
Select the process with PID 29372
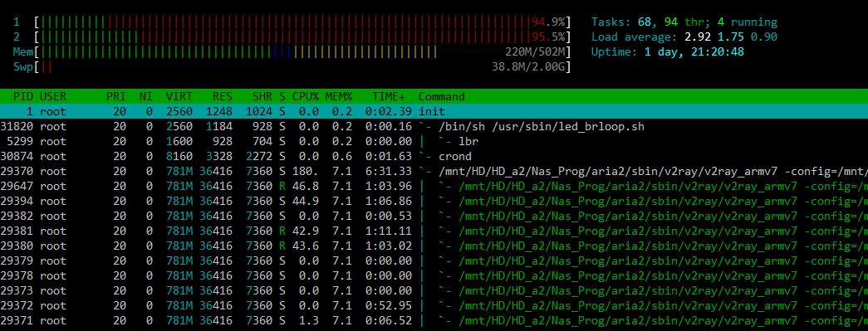(434, 305)
